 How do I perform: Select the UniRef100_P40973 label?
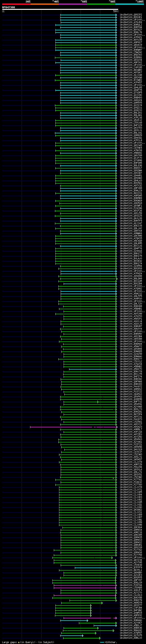(x=131, y=419)
